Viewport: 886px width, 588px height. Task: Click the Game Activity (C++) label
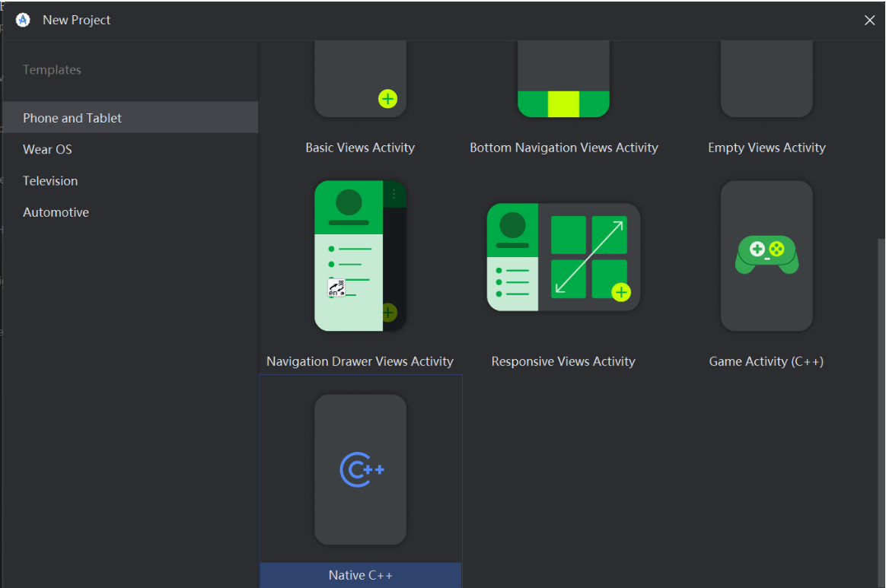(x=766, y=361)
